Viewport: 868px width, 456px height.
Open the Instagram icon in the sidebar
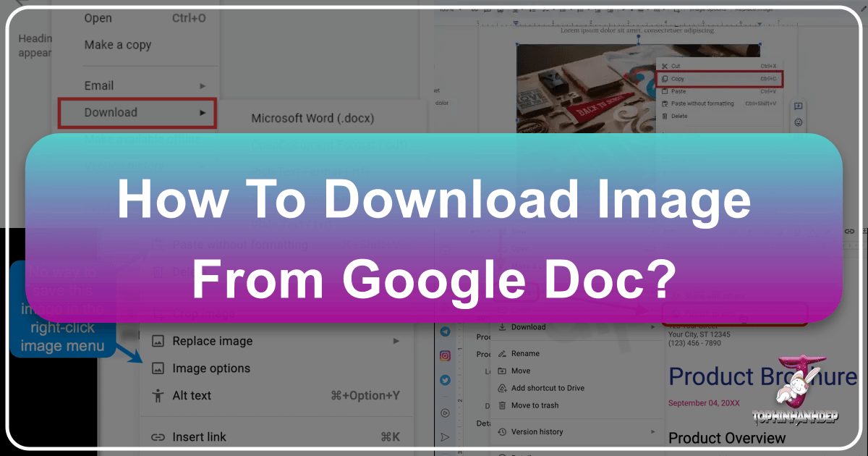446,355
